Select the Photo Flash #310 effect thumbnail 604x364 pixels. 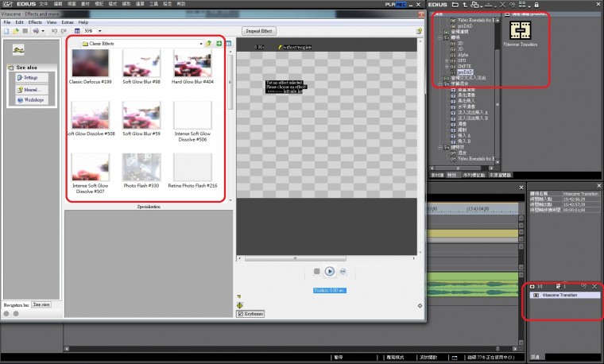point(141,167)
